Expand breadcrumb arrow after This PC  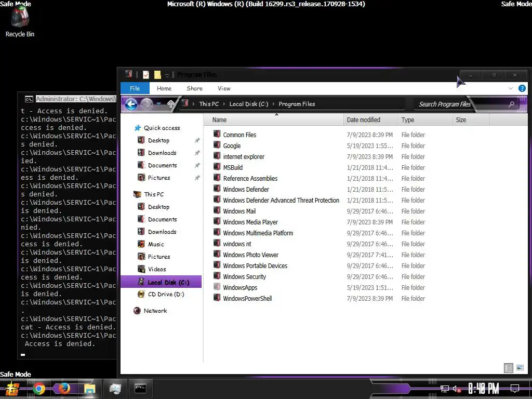(x=224, y=104)
